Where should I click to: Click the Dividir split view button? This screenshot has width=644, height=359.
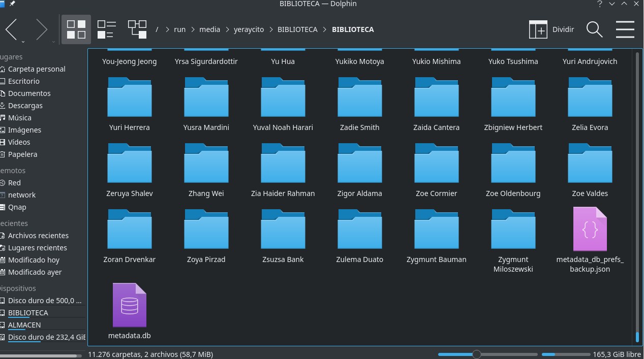tap(551, 29)
